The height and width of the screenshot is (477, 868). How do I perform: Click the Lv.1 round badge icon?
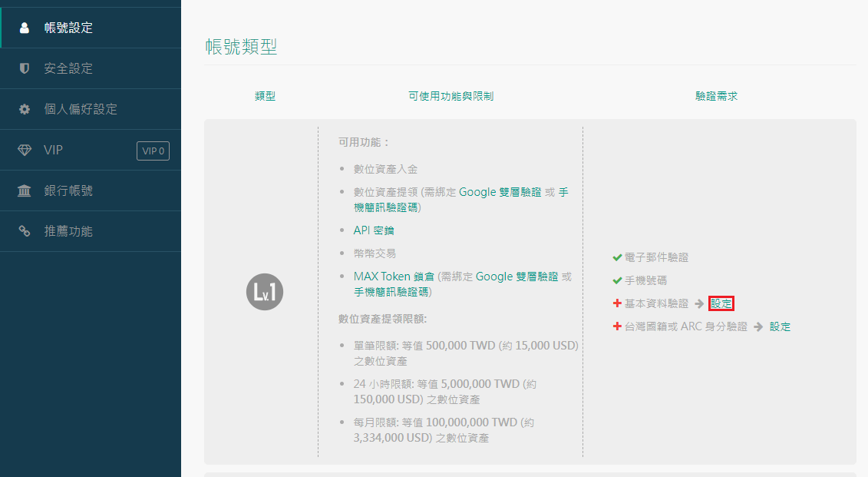(265, 292)
